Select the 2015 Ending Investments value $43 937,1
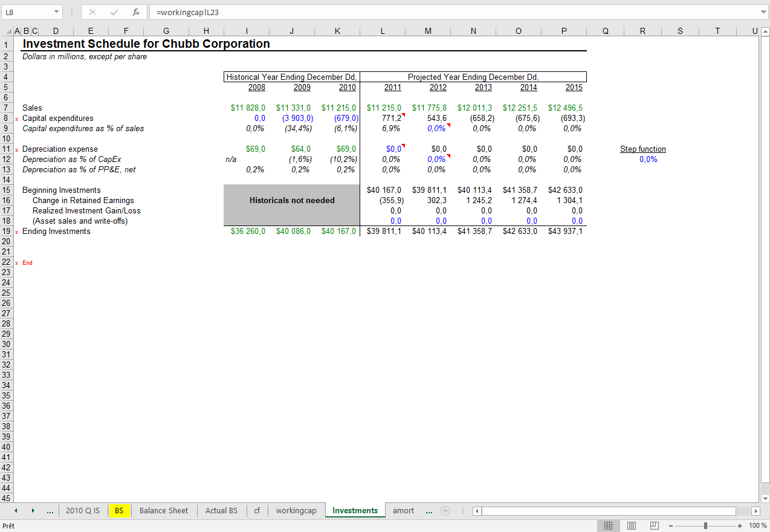This screenshot has height=532, width=770. [564, 231]
